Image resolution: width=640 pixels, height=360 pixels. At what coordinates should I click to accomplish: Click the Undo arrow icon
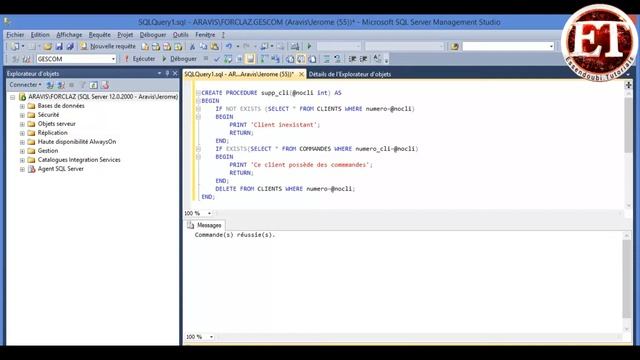click(x=229, y=47)
